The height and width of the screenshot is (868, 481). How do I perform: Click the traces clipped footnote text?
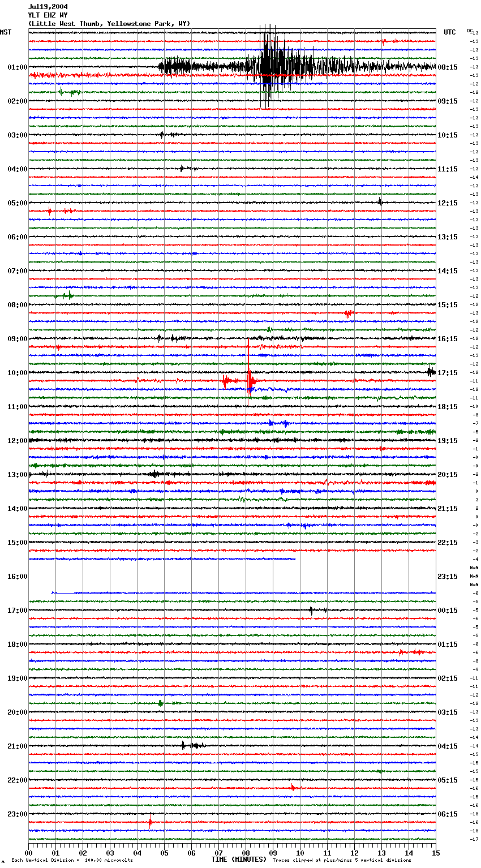tap(342, 860)
